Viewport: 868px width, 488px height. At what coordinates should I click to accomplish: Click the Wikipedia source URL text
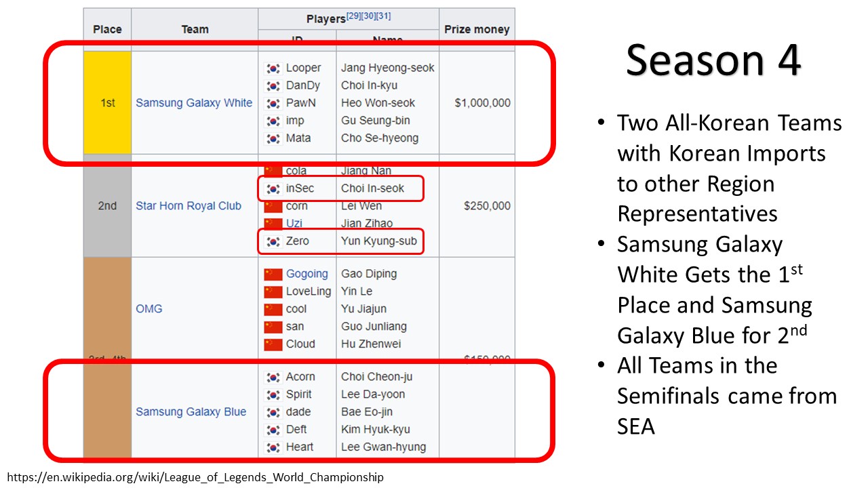coord(196,477)
